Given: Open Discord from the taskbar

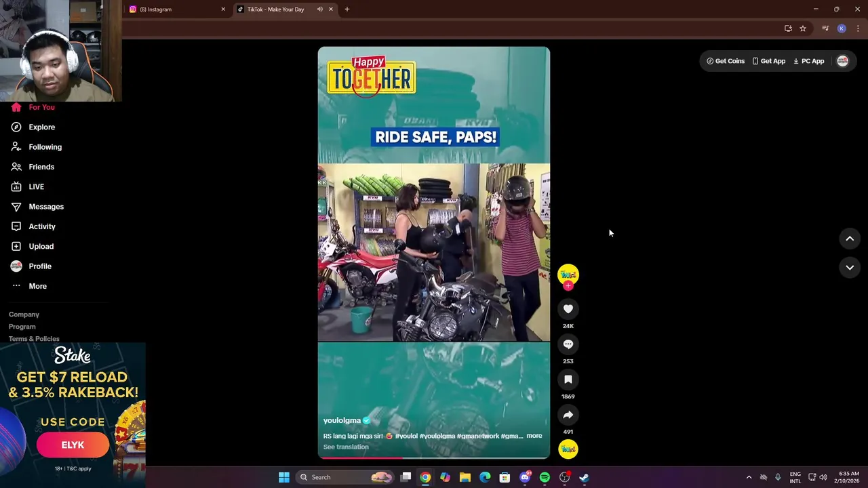Looking at the screenshot, I should (x=525, y=477).
